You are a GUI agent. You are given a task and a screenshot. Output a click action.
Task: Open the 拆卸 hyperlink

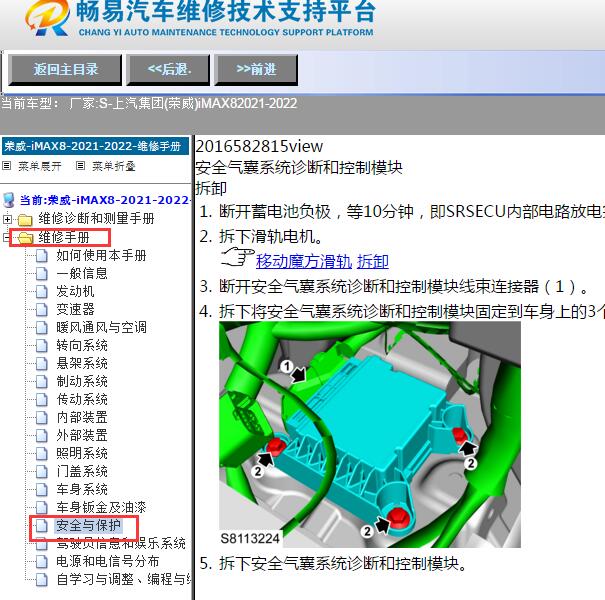373,261
